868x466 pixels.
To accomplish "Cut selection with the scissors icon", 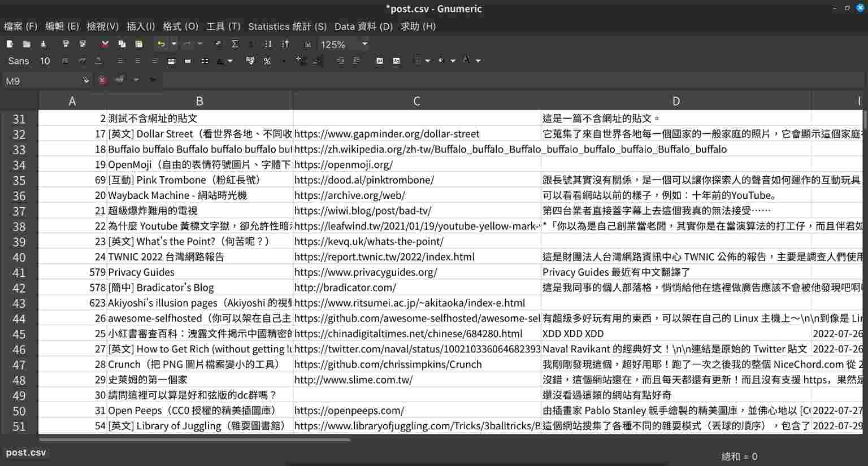I will 105,44.
